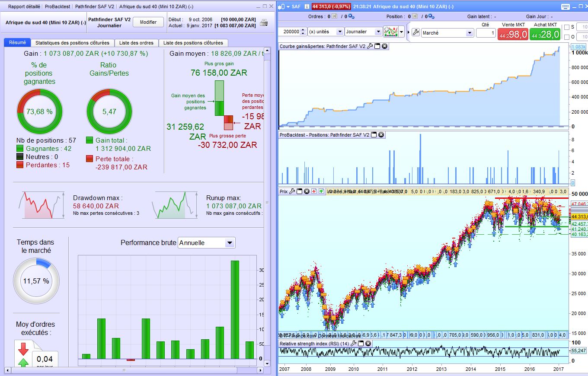Click the Plus grosse perte -30 732,00 ZAR value
This screenshot has width=588, height=376.
coord(227,145)
